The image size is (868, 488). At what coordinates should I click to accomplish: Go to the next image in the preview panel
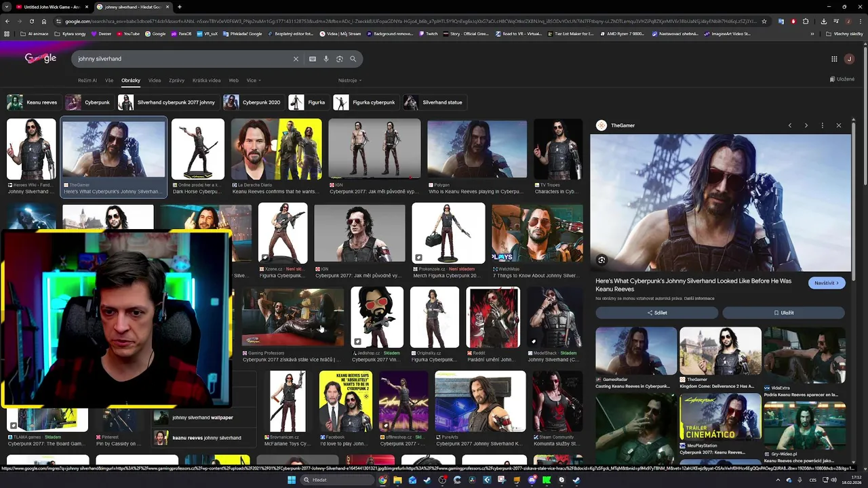(x=806, y=125)
